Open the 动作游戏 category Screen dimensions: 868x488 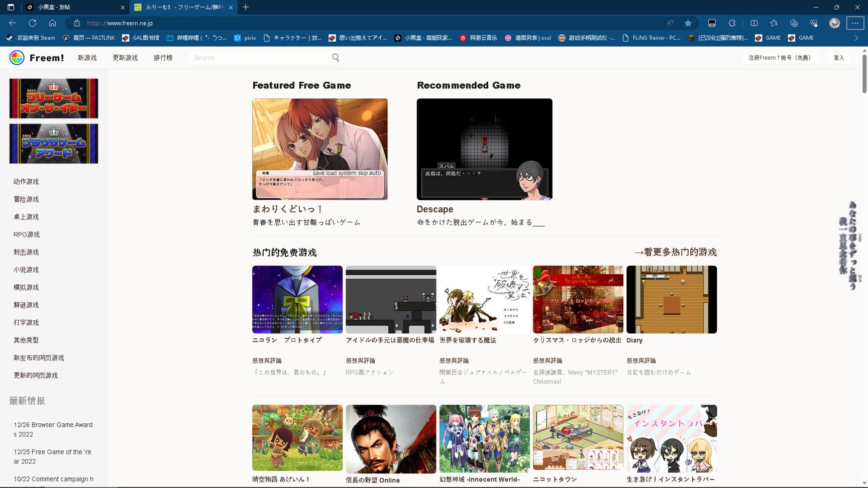pyautogui.click(x=26, y=182)
